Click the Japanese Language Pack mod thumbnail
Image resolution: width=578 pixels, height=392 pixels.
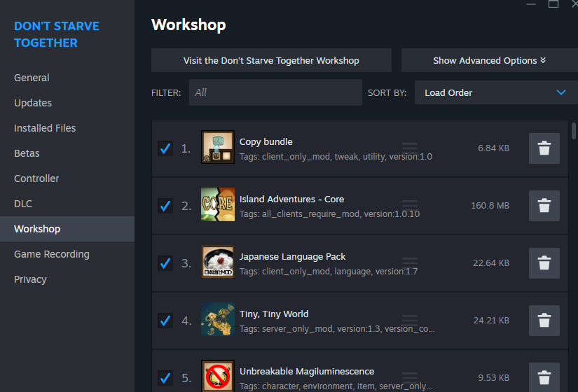[217, 263]
